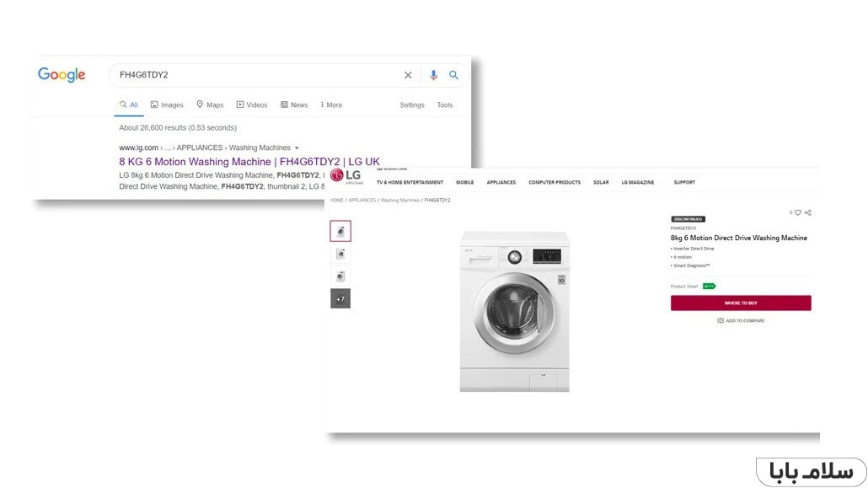Click the magnifier search icon
This screenshot has width=868, height=488.
[453, 75]
